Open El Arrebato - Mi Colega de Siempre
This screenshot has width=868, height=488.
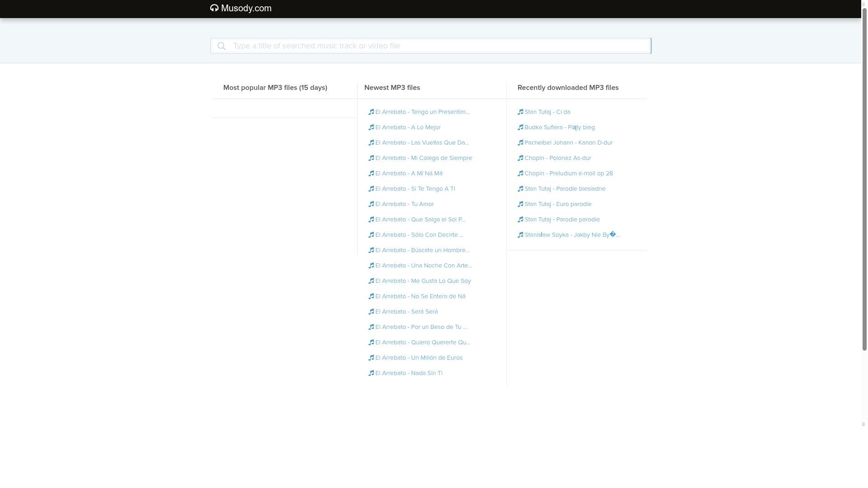pos(423,158)
